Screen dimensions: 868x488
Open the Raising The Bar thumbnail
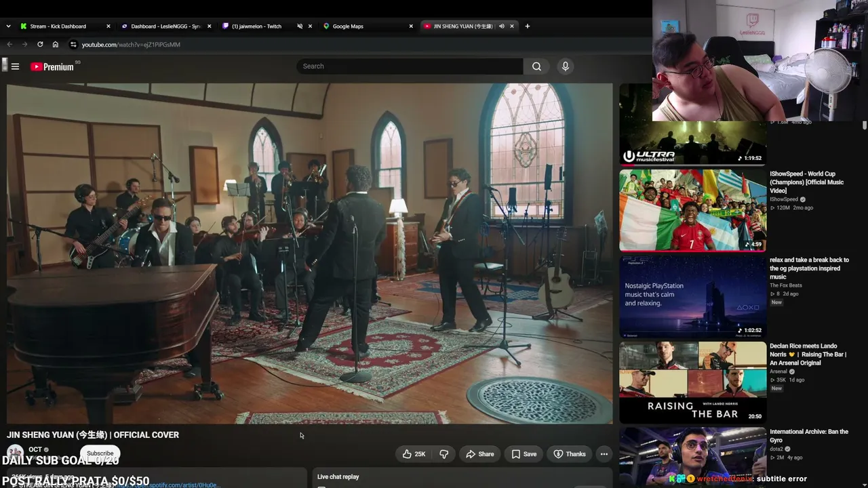[x=692, y=382]
